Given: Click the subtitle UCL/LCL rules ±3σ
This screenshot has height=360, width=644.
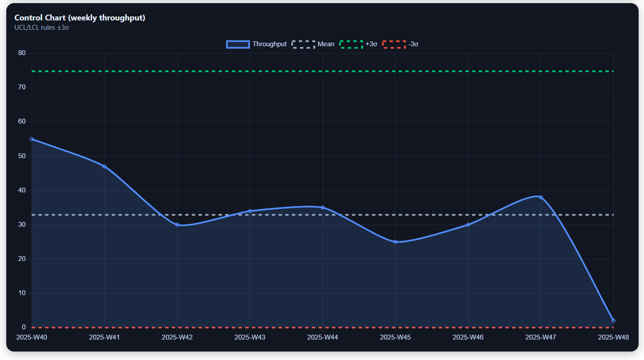Looking at the screenshot, I should (42, 27).
